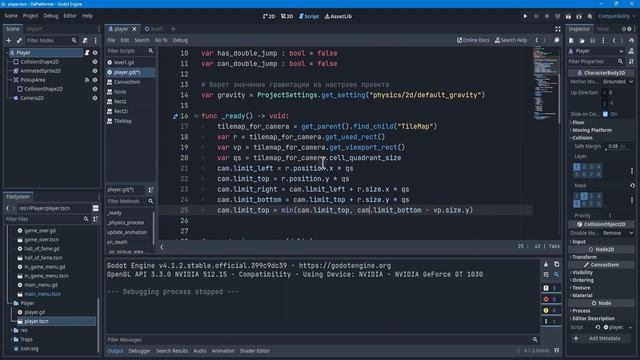
Task: Toggle visibility of the Player node
Action: [x=95, y=53]
